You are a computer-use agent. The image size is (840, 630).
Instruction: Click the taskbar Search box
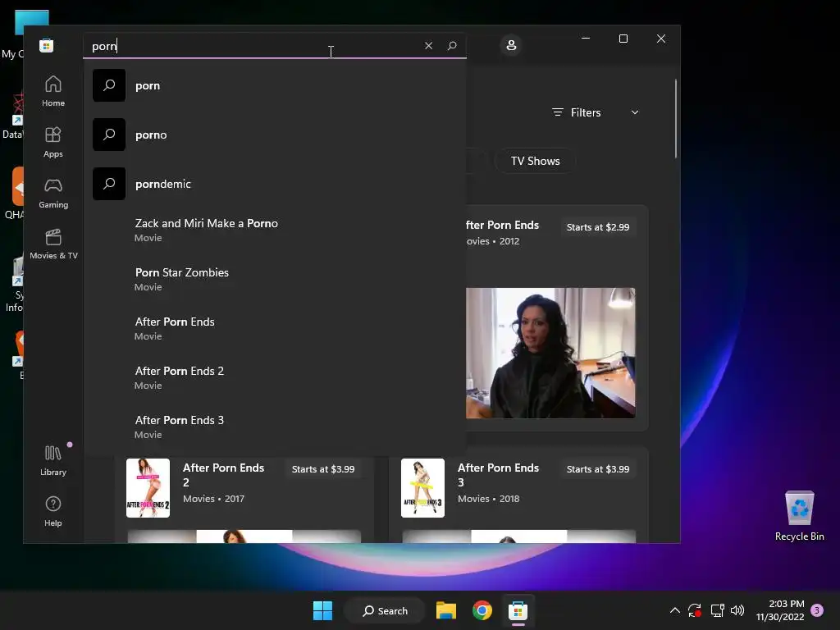click(x=385, y=610)
